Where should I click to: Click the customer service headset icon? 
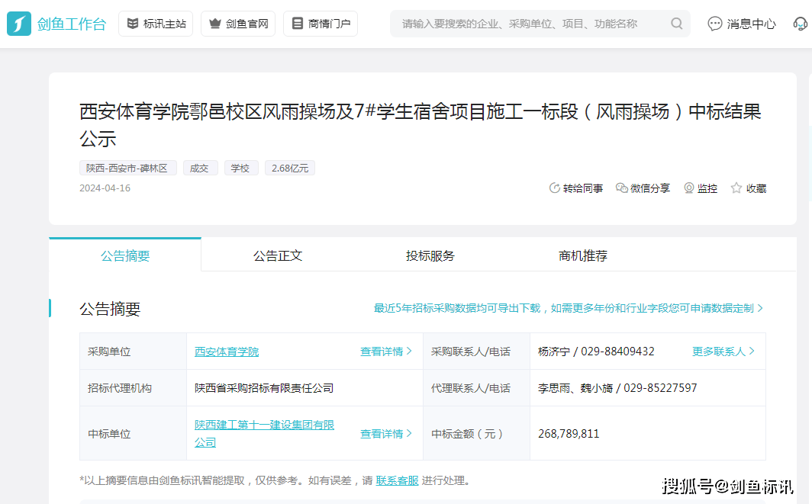pyautogui.click(x=801, y=24)
